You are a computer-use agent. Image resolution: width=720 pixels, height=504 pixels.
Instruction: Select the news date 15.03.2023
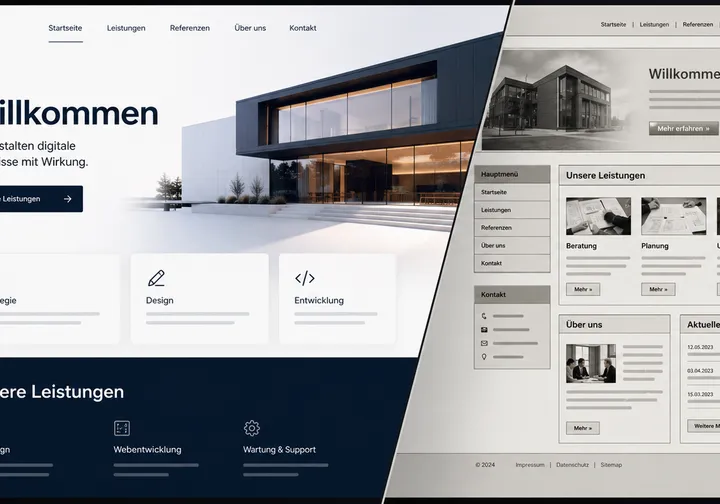(x=700, y=394)
